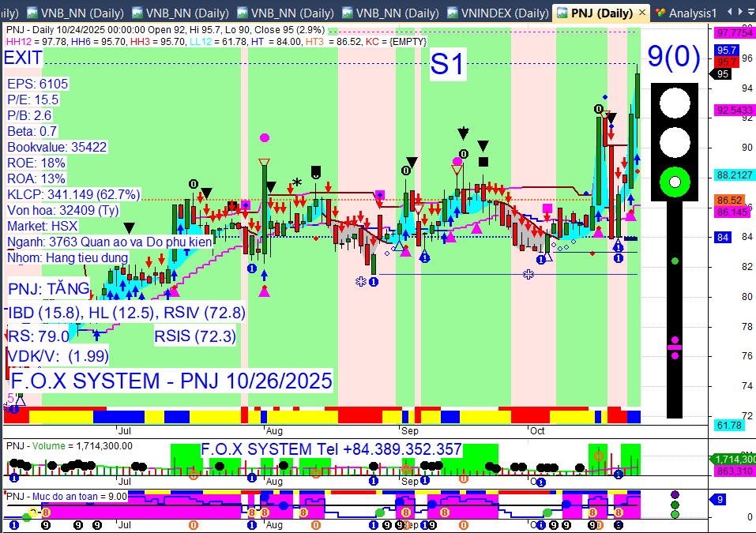756x533 pixels.
Task: Click the 86.145 magenta price label
Action: click(x=732, y=212)
